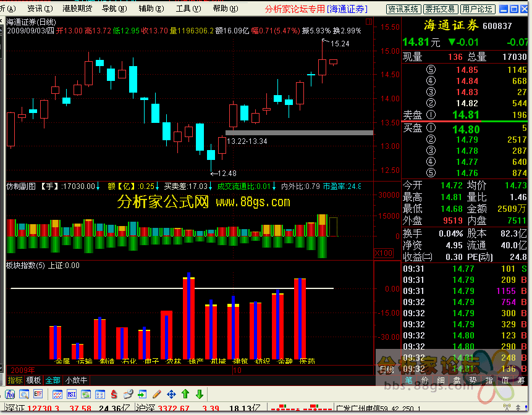
Task: Click buy level 1 price 14.80
Action: [466, 130]
